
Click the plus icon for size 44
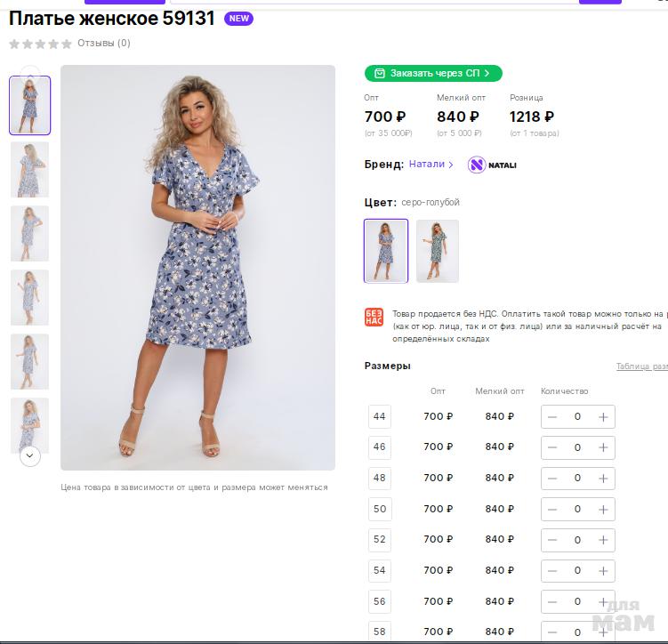point(603,417)
